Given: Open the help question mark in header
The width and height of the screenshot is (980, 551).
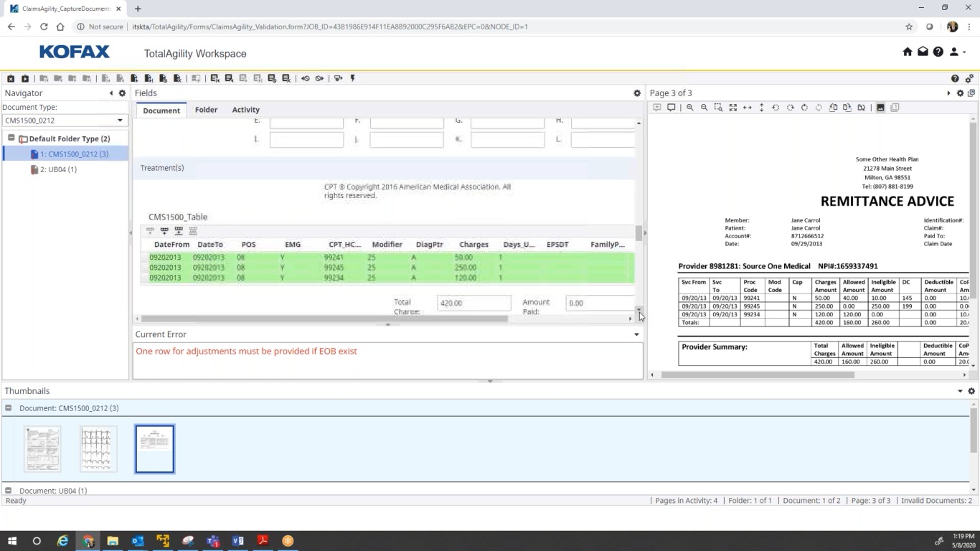Looking at the screenshot, I should coord(938,52).
